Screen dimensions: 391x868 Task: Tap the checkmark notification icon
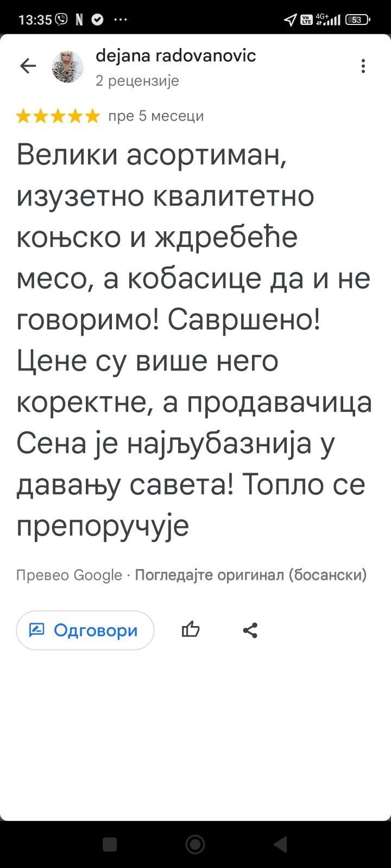97,20
